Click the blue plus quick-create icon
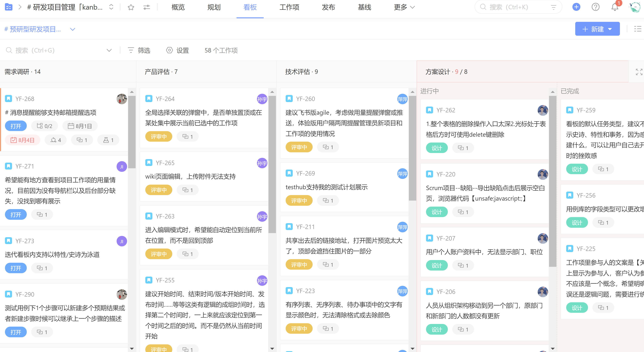Viewport: 644px width, 352px height. 576,7
